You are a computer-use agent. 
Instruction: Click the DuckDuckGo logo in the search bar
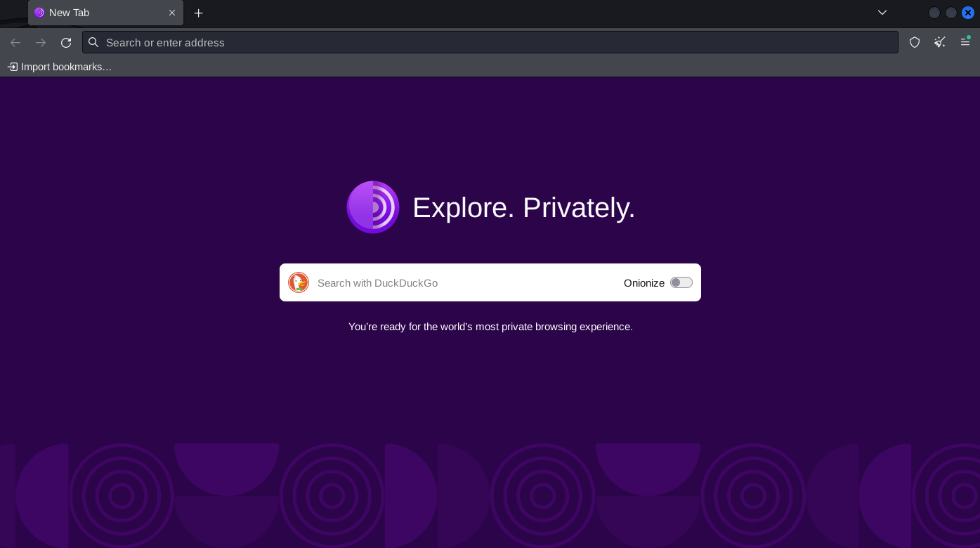coord(299,282)
